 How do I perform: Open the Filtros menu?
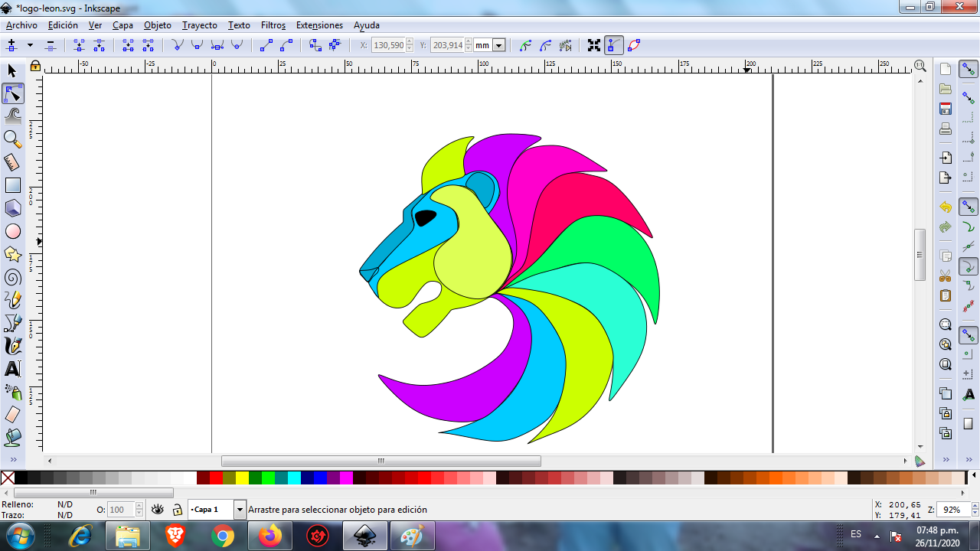(273, 25)
